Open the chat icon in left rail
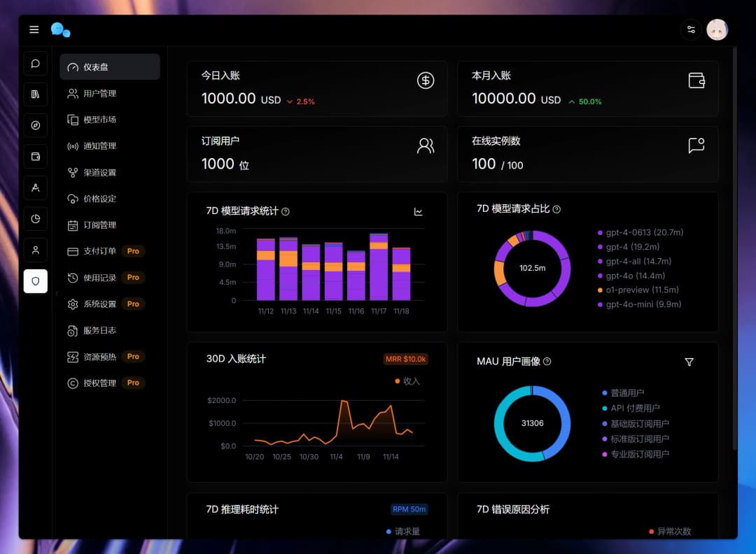The width and height of the screenshot is (756, 554). tap(36, 63)
